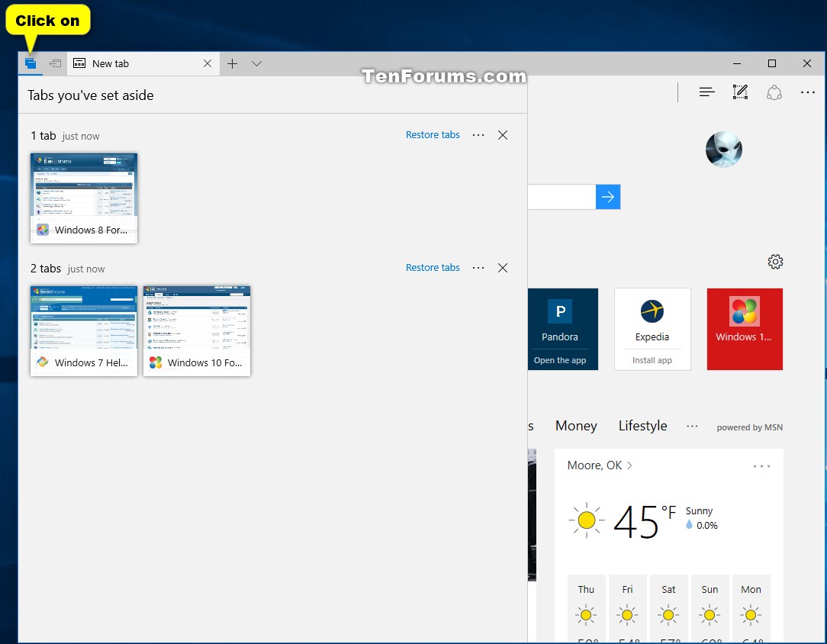The height and width of the screenshot is (644, 827).
Task: Open more options for the 1 tab group
Action: 478,135
